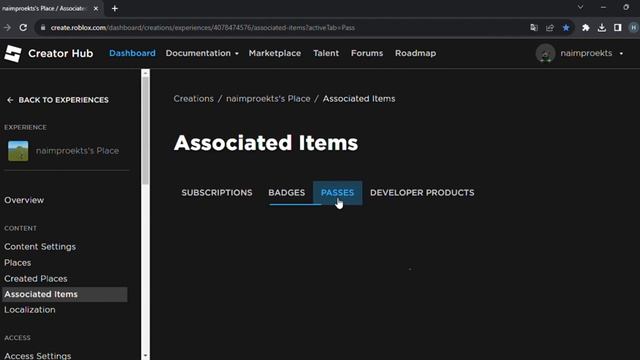Click the BACK TO EXPERIENCES link

point(64,100)
